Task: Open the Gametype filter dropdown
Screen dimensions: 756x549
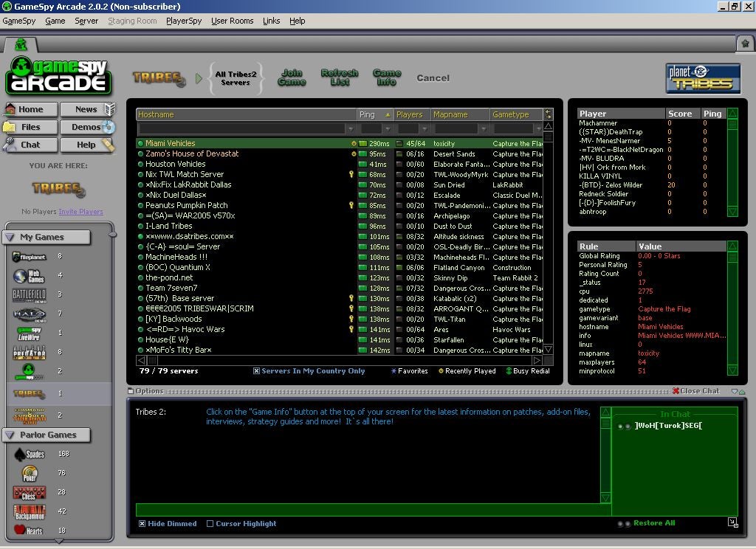Action: 538,128
